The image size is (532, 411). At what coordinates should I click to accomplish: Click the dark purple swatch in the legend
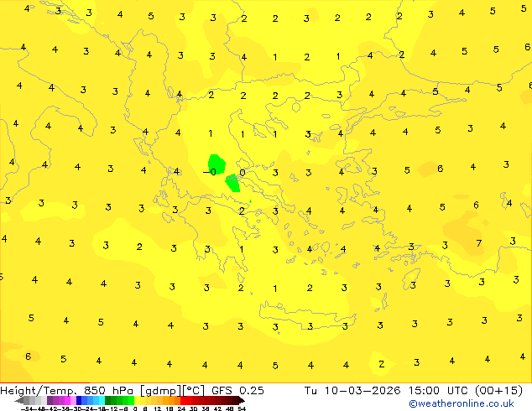point(50,400)
